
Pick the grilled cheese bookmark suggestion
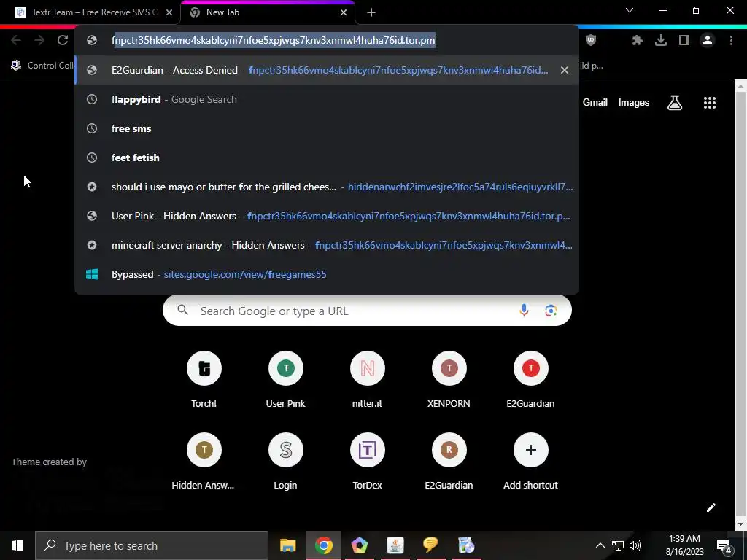pos(327,187)
